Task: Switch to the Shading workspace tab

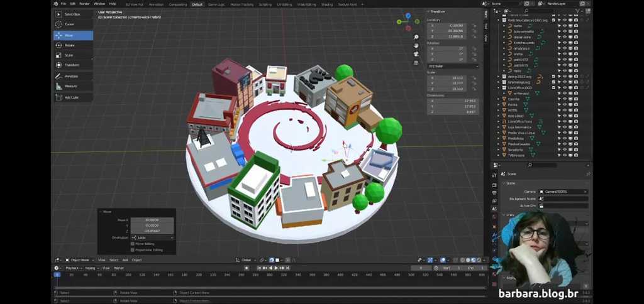Action: pyautogui.click(x=327, y=4)
